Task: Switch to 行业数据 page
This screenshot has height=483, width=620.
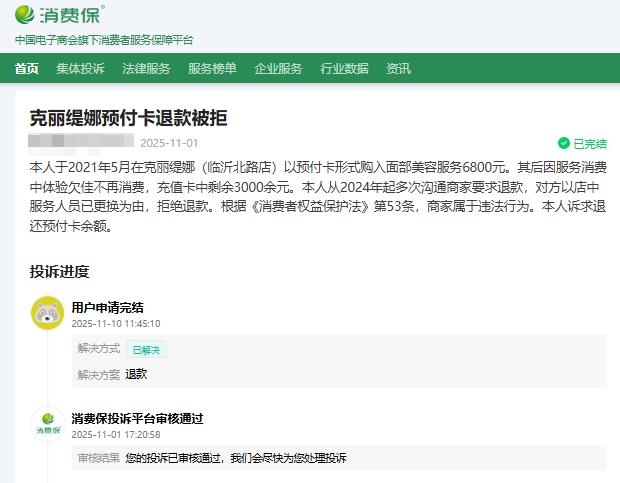Action: point(344,69)
